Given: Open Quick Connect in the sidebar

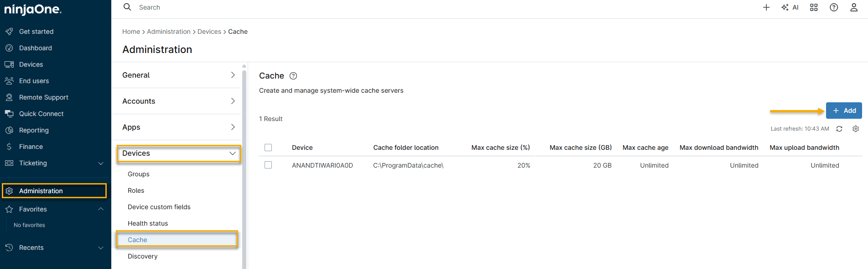Looking at the screenshot, I should pos(40,113).
